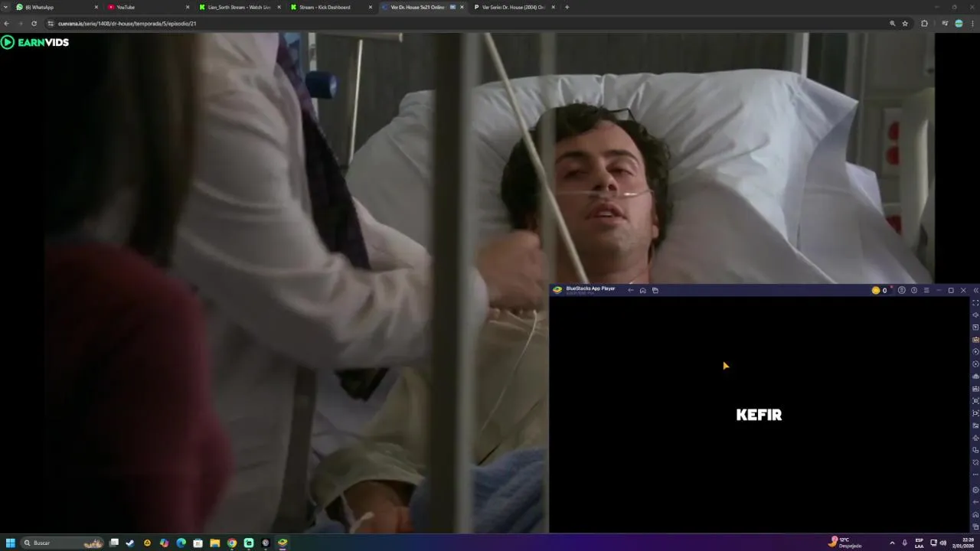Viewport: 980px width, 551px height.
Task: Open the browser extensions icon
Action: coord(924,24)
